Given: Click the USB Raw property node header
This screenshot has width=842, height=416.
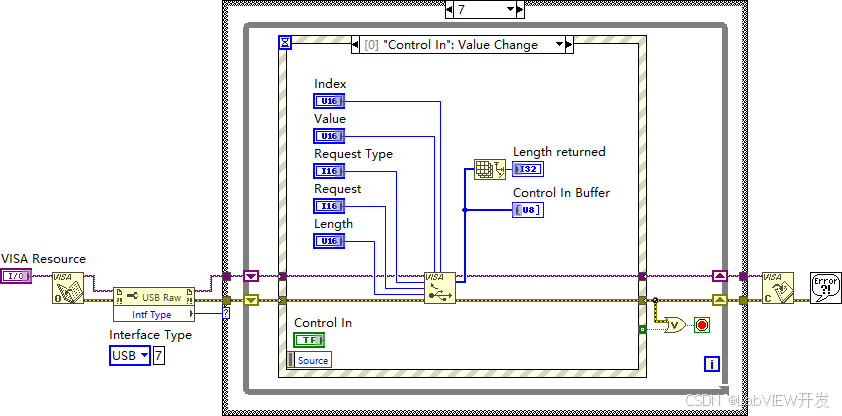Looking at the screenshot, I should [x=154, y=297].
